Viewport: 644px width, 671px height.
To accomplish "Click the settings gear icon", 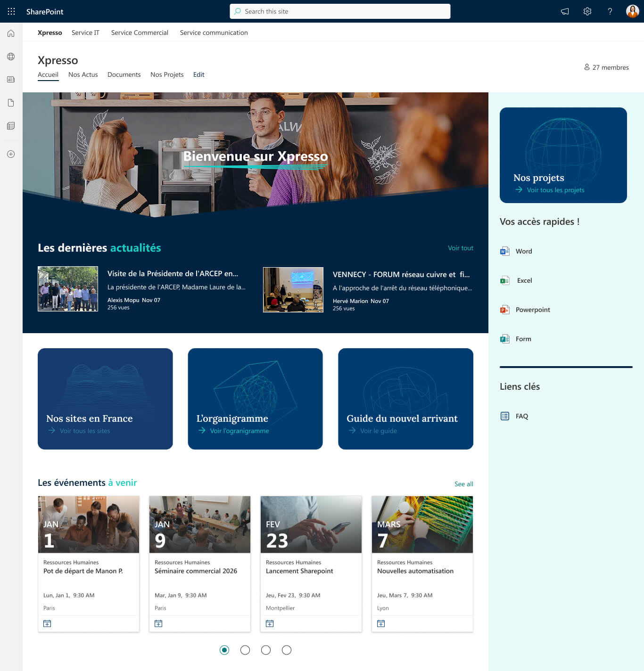I will tap(587, 11).
